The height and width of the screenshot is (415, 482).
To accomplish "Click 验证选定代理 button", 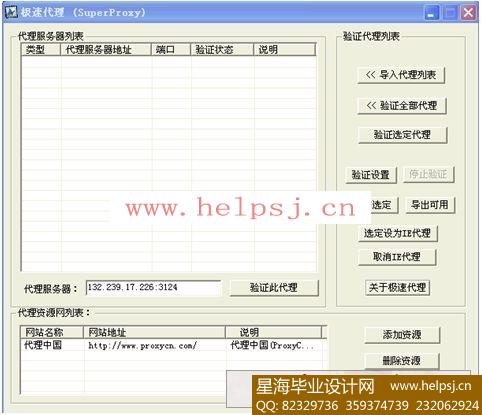I will [x=402, y=135].
